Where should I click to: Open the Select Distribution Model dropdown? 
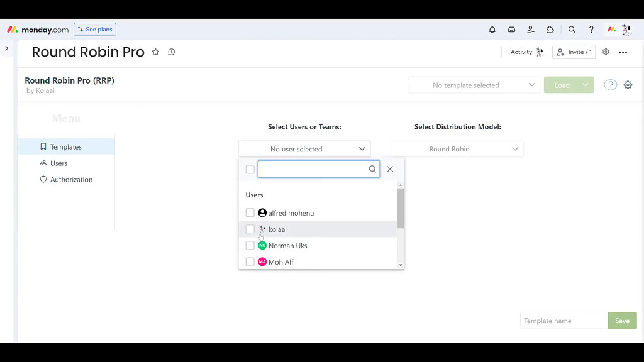[457, 148]
